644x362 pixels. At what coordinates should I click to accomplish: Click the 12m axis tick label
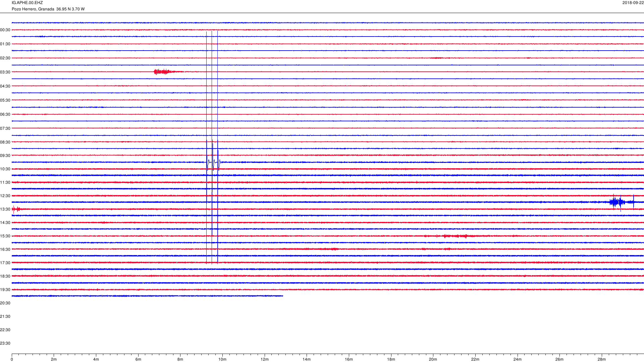(x=265, y=360)
